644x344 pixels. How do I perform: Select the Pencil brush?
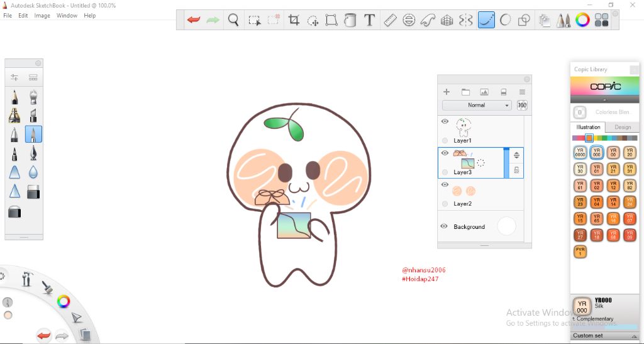point(14,97)
